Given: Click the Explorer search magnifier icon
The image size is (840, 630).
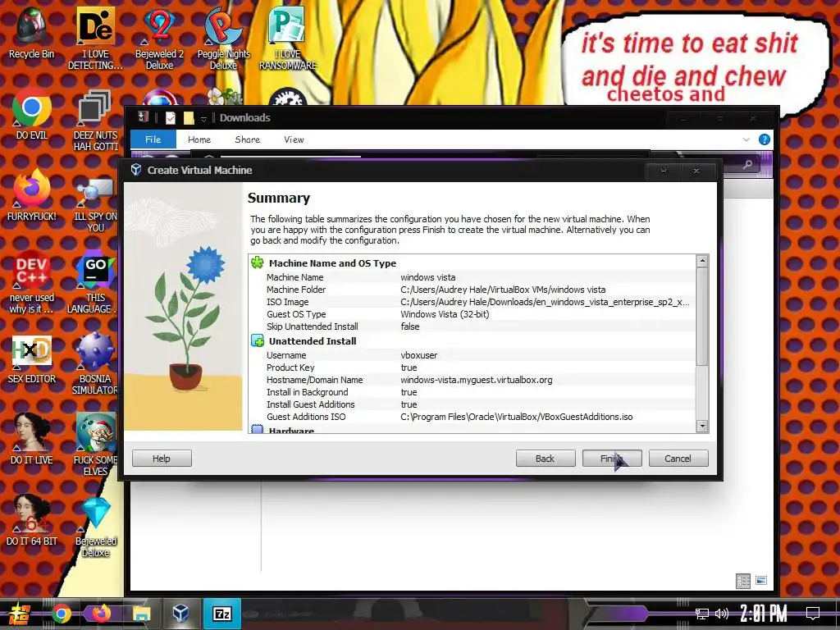Looking at the screenshot, I should pyautogui.click(x=747, y=165).
